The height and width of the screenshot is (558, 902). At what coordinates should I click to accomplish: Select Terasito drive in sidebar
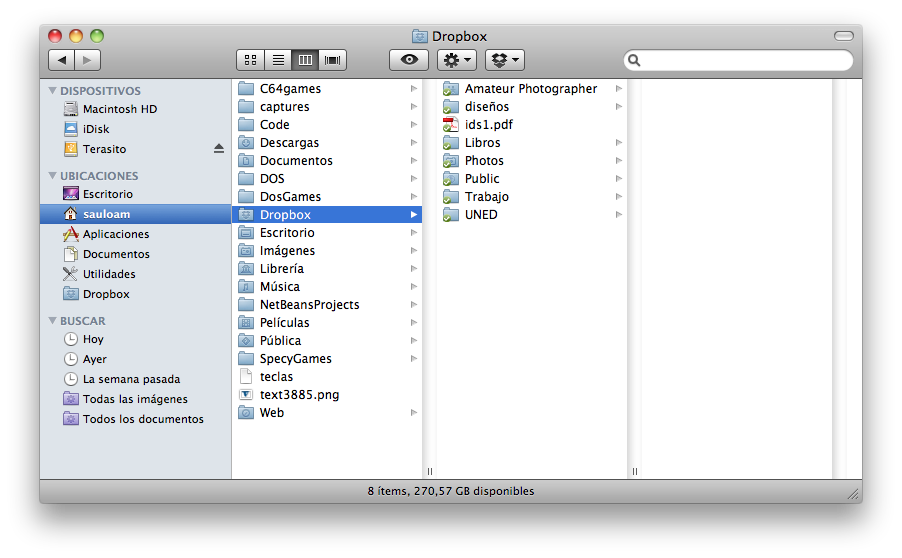(x=136, y=149)
